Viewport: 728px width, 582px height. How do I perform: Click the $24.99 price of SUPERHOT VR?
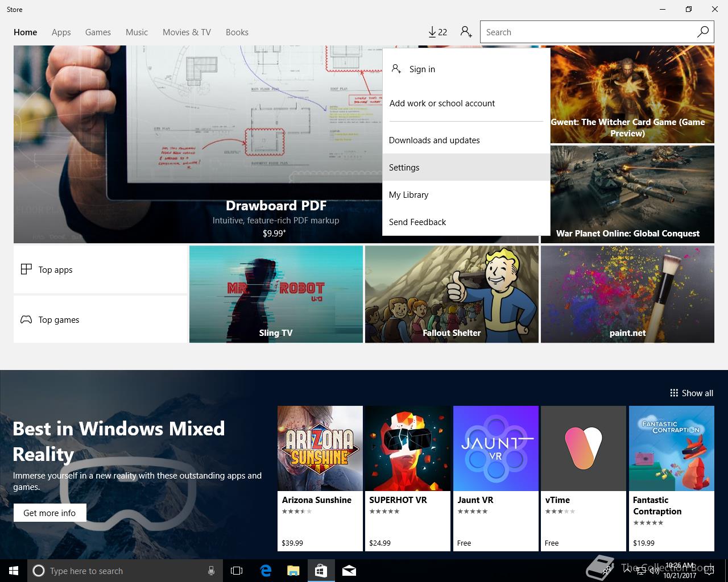pyautogui.click(x=380, y=543)
